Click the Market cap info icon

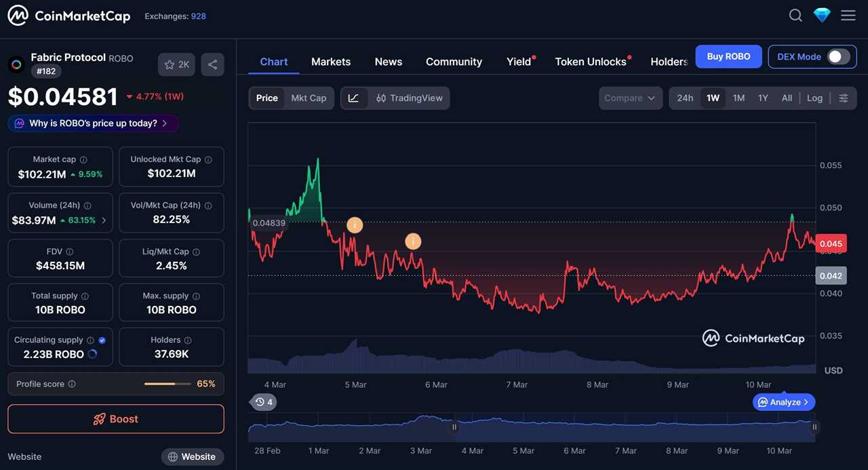(85, 159)
